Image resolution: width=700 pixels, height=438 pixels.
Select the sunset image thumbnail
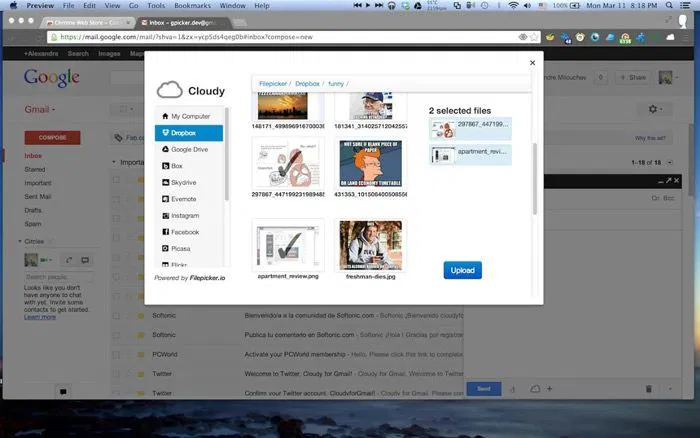(283, 105)
